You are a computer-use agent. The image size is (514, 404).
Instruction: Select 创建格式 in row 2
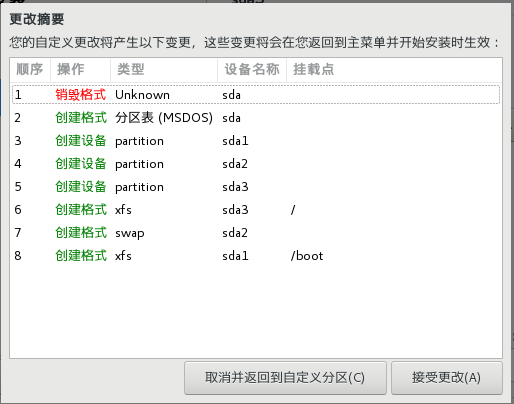[81, 118]
